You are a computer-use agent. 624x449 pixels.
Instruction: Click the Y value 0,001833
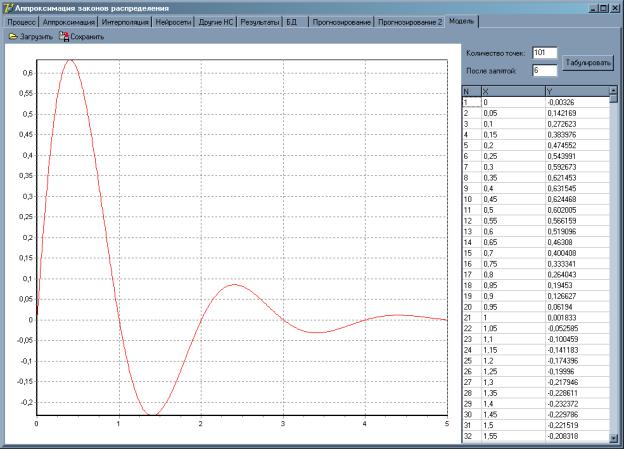click(577, 317)
